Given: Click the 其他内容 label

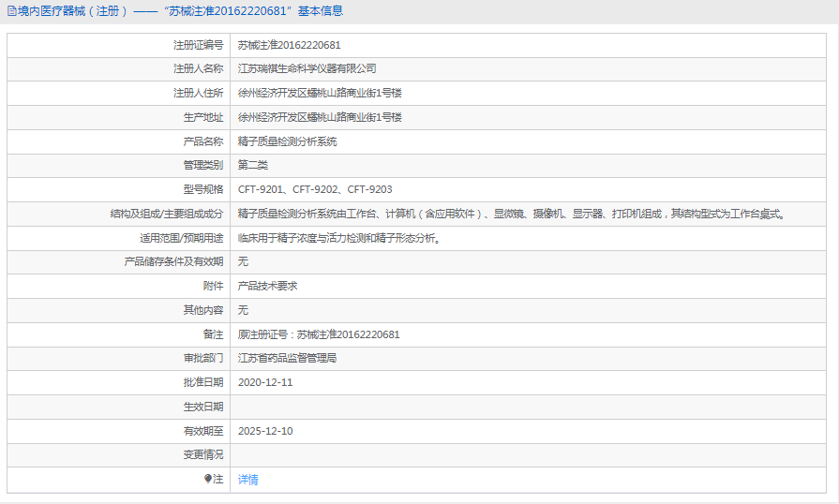Looking at the screenshot, I should tap(202, 310).
